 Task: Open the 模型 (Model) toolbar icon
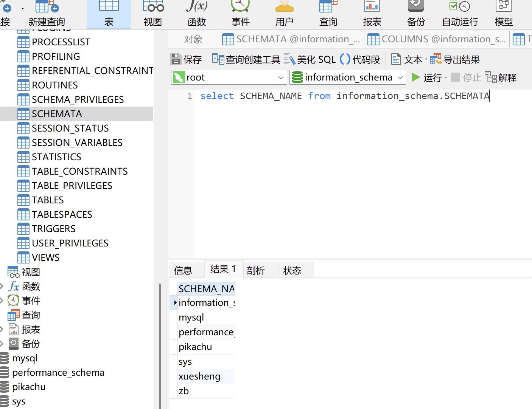tap(504, 14)
